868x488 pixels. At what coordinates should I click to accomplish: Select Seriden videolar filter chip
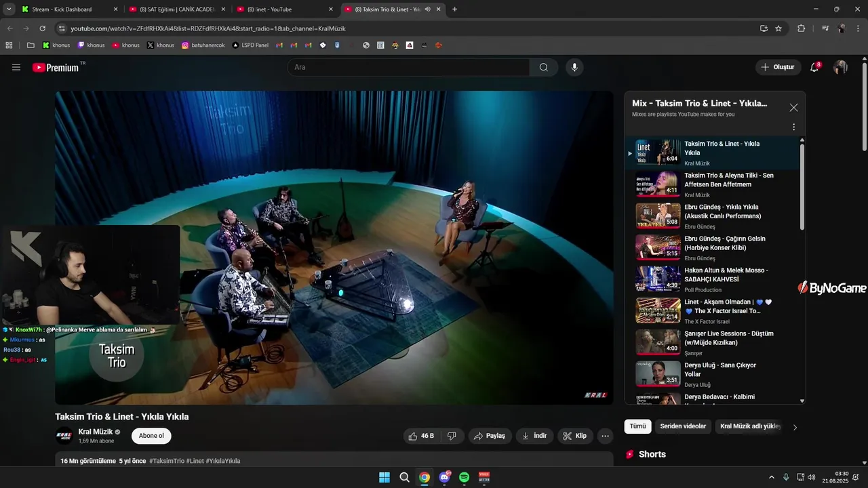[x=683, y=426]
